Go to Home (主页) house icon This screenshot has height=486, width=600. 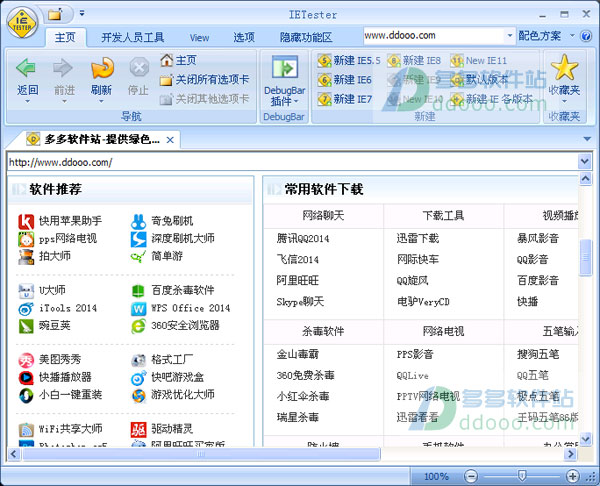(166, 60)
